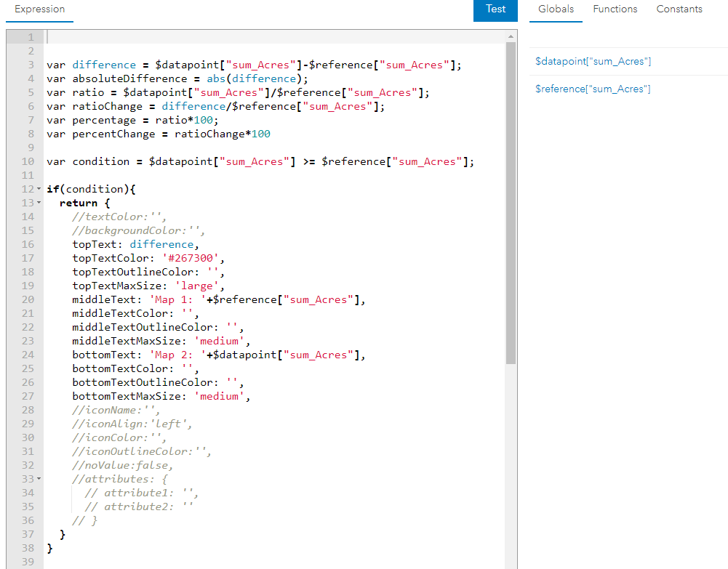Open the Functions tab
728x569 pixels.
point(615,9)
